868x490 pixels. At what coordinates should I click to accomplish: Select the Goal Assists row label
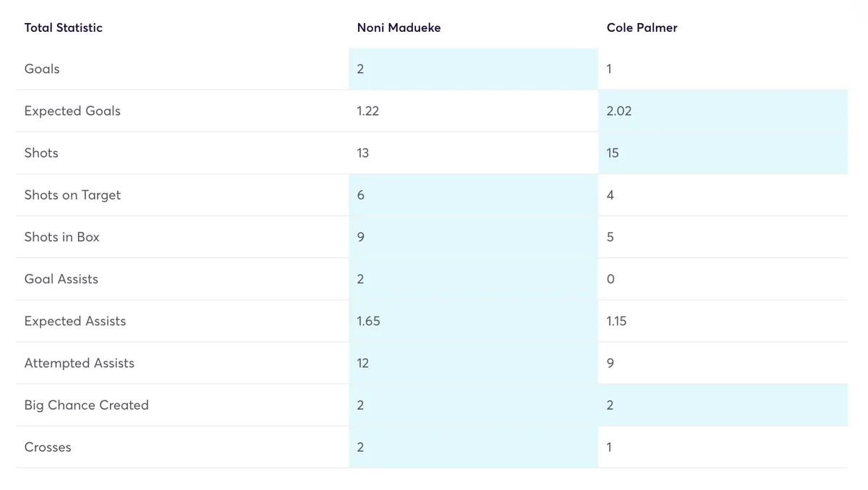(61, 279)
